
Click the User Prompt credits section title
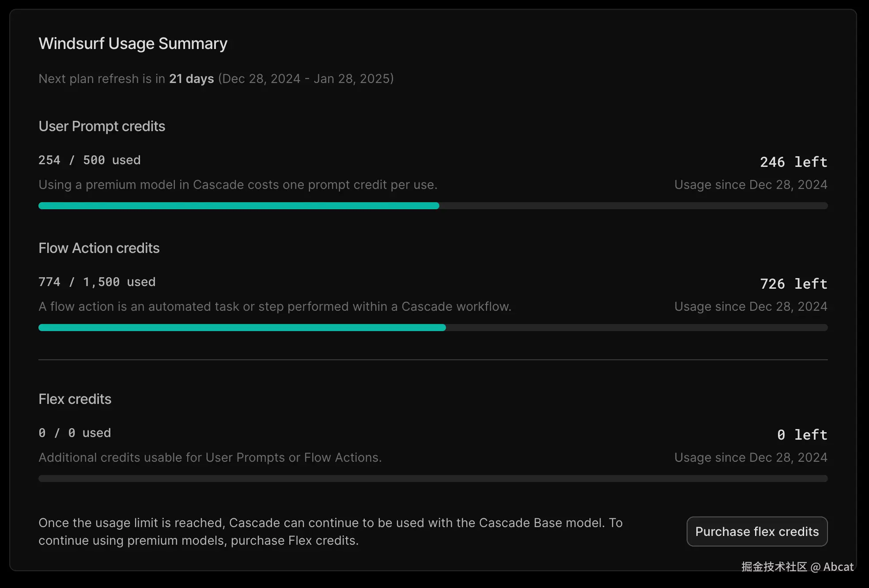click(x=102, y=126)
